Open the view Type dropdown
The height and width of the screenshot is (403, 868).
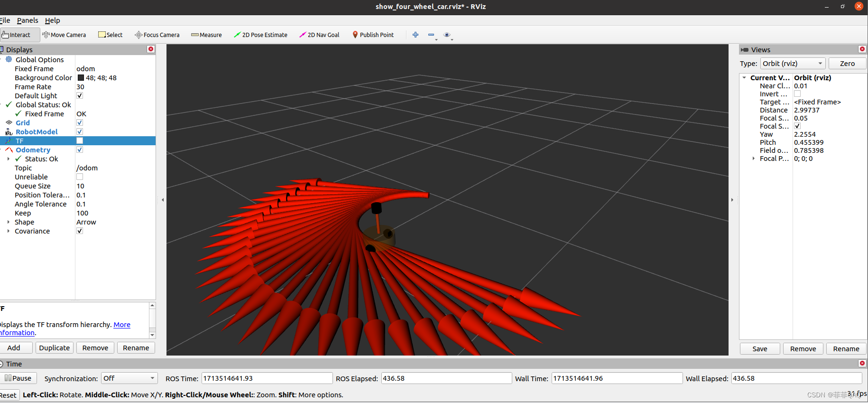coord(793,64)
